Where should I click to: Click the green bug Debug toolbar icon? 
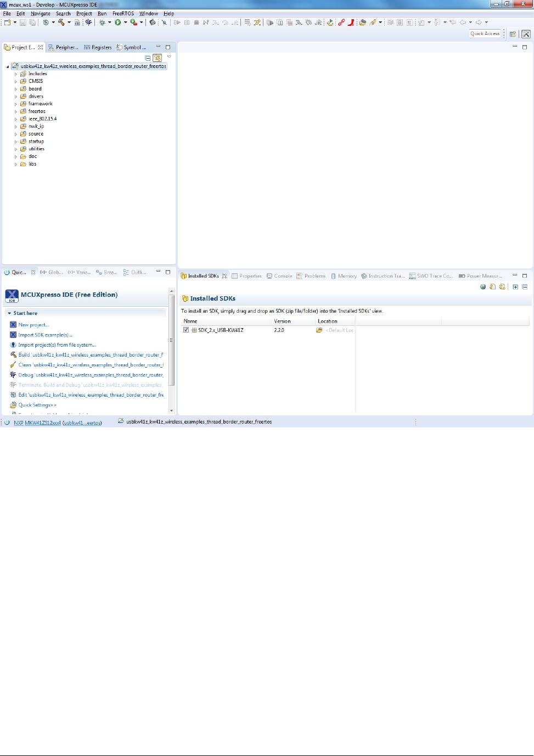coord(102,22)
